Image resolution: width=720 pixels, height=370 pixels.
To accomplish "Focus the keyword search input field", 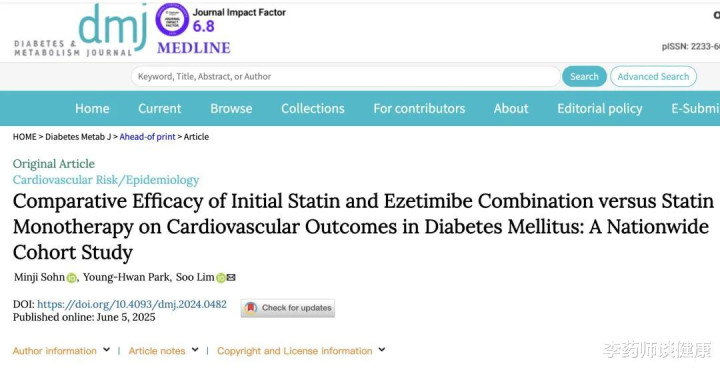I will pyautogui.click(x=345, y=77).
